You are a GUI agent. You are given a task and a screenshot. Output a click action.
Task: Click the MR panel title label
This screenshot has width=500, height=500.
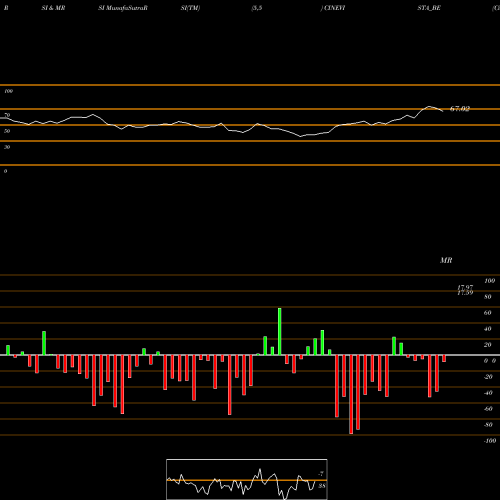[446, 260]
